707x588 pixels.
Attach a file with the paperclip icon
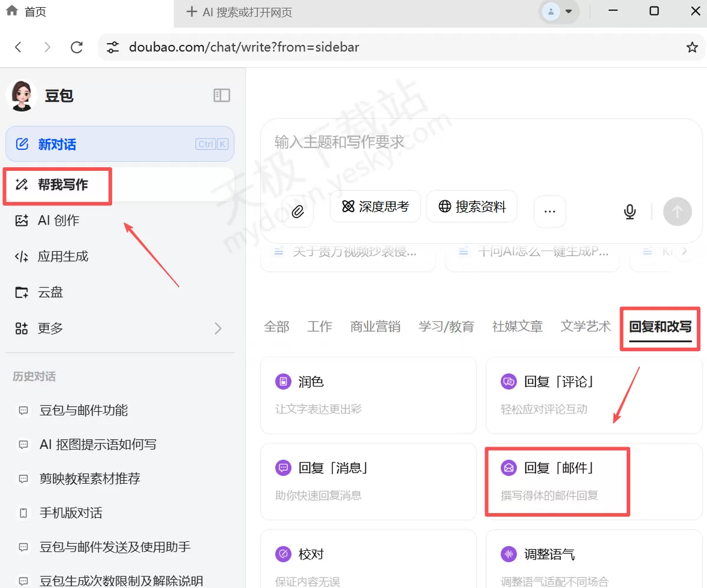298,212
